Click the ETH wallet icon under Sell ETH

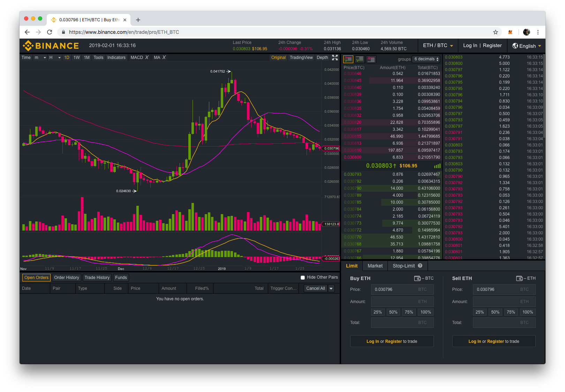tap(519, 278)
